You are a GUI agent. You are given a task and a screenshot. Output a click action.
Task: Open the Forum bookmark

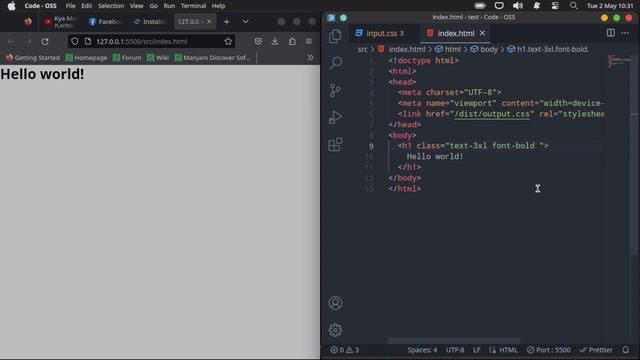coord(127,58)
